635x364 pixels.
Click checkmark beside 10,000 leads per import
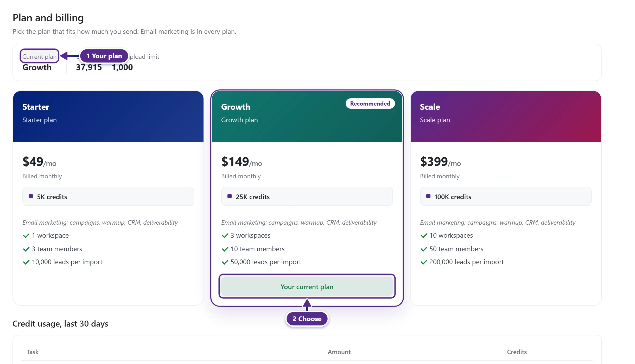(26, 262)
